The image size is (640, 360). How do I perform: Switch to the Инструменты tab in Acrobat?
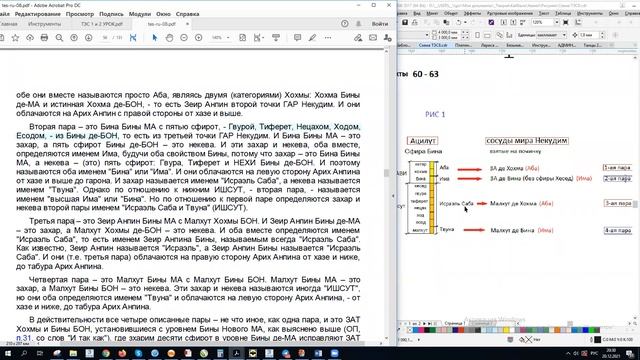pyautogui.click(x=44, y=24)
